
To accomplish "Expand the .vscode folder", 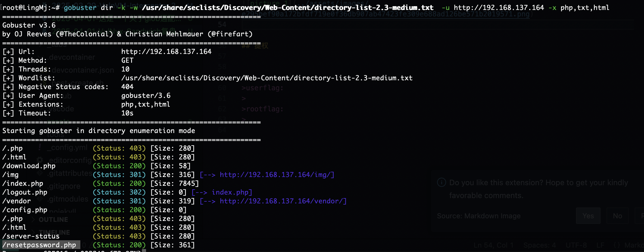I will pos(41,109).
